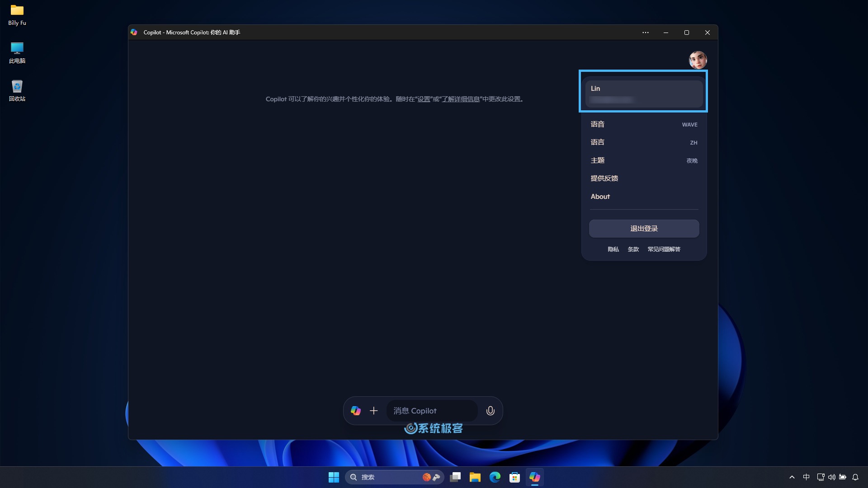Open Microsoft Store from taskbar
Screen dimensions: 868x488
tap(515, 477)
